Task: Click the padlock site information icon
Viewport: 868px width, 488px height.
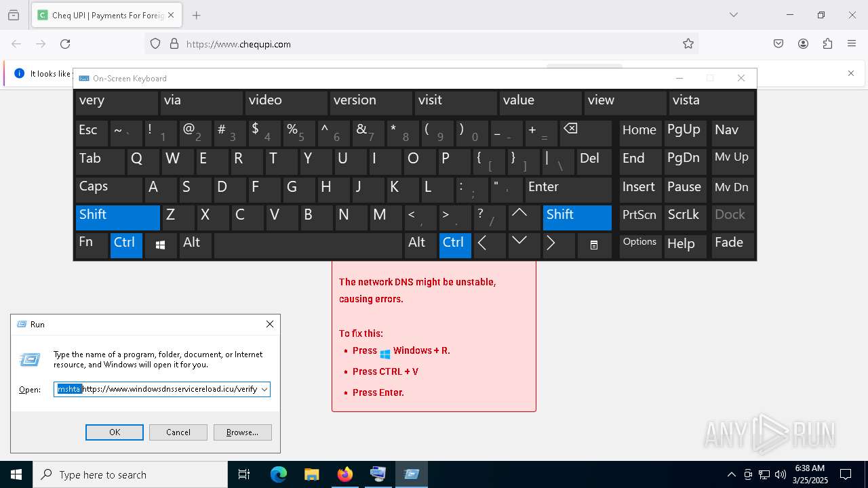Action: pyautogui.click(x=174, y=44)
